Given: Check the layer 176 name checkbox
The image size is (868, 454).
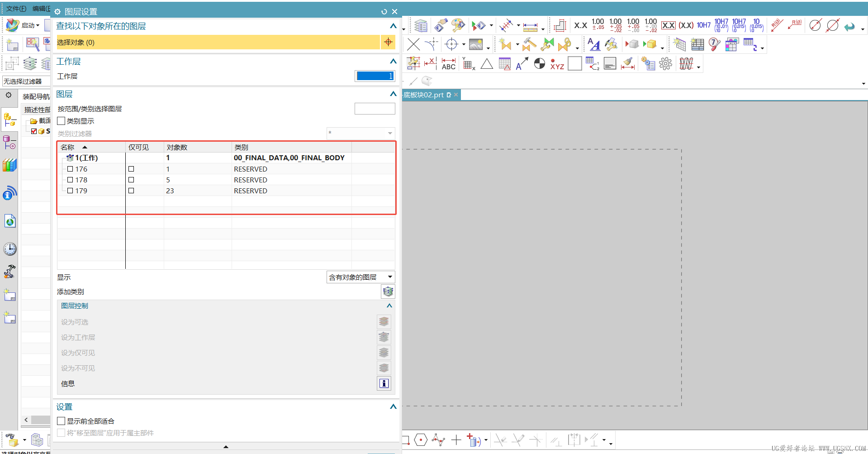Looking at the screenshot, I should click(x=70, y=169).
